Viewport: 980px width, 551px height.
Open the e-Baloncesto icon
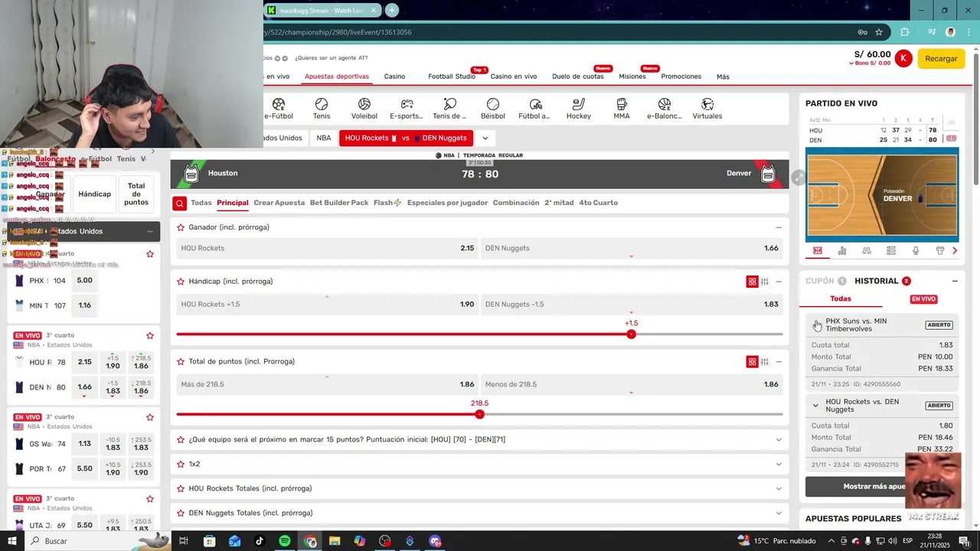coord(664,104)
